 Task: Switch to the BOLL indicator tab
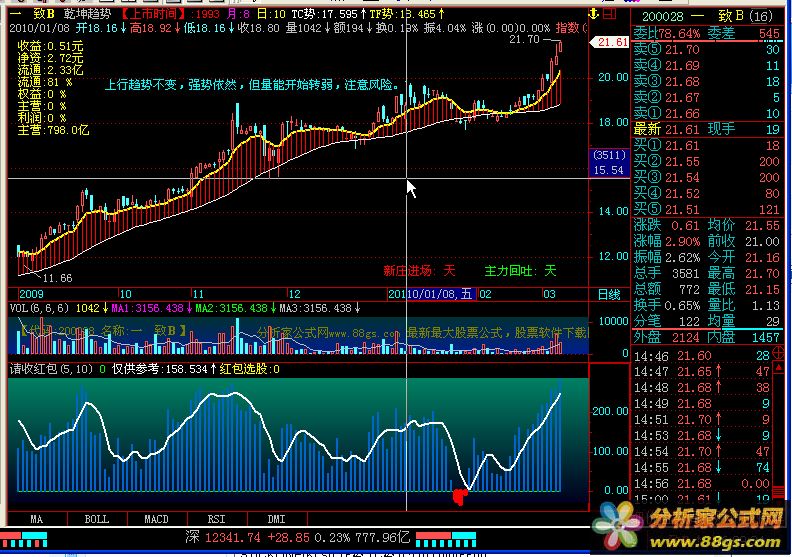(x=96, y=519)
